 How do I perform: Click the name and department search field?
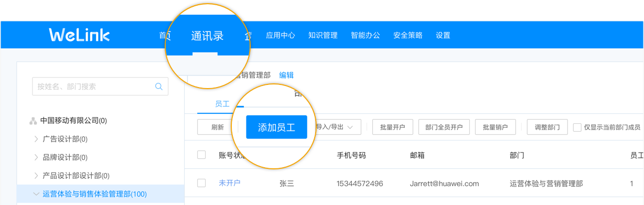pos(100,87)
